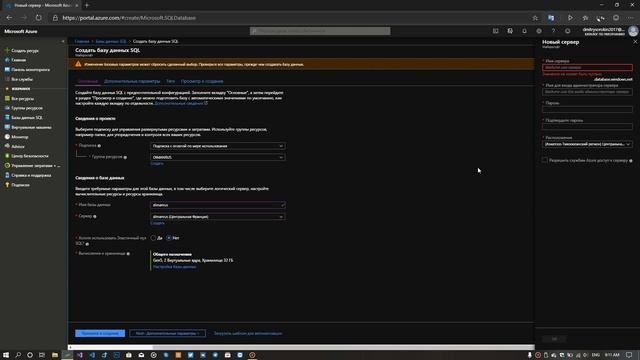Go to Базы данных SQL breadcrumb link
640x360 pixels.
111,42
